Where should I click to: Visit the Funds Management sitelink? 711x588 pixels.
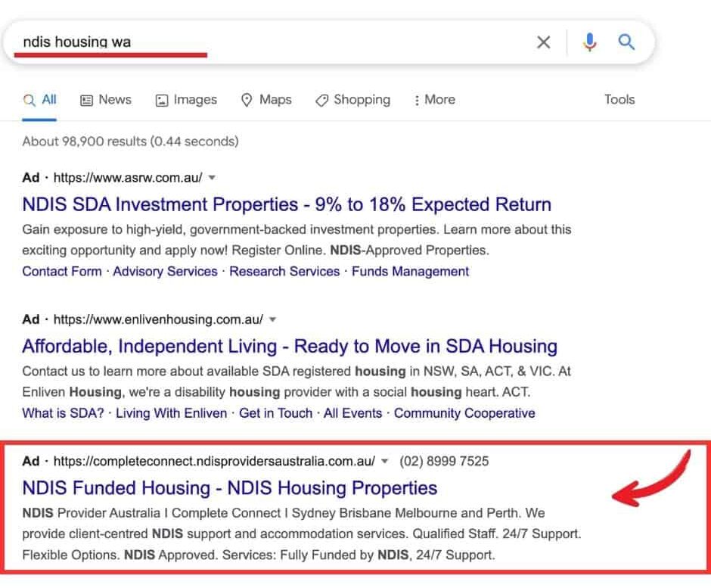[x=411, y=272]
